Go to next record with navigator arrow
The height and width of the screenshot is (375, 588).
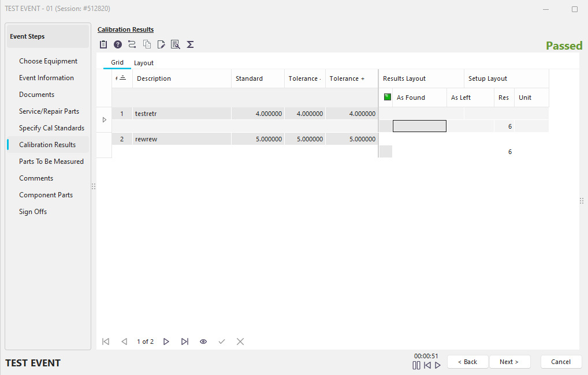click(x=166, y=342)
